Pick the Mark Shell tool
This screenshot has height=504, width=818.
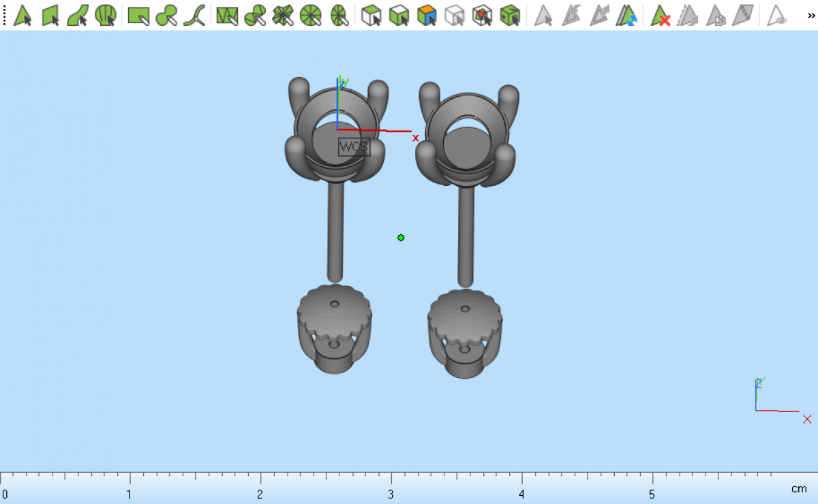click(x=105, y=15)
